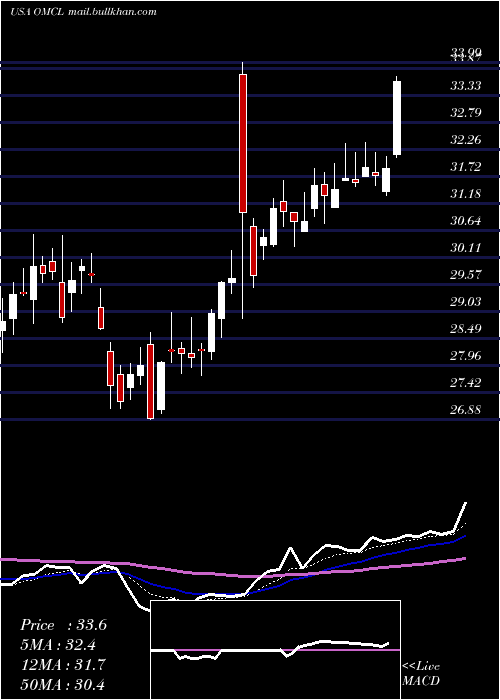Image resolution: width=500 pixels, height=700 pixels.
Task: Select the 32.26 price axis label
Action: coord(466,140)
